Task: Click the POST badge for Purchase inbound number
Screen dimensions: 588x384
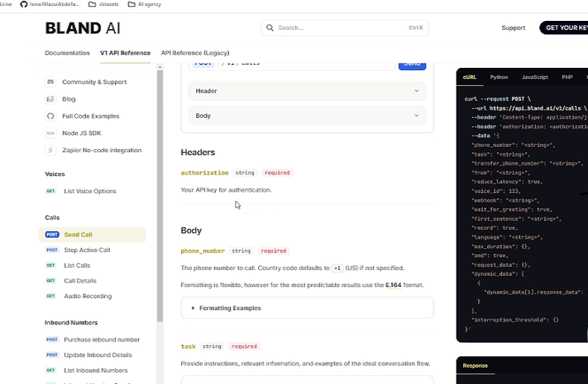Action: 52,339
